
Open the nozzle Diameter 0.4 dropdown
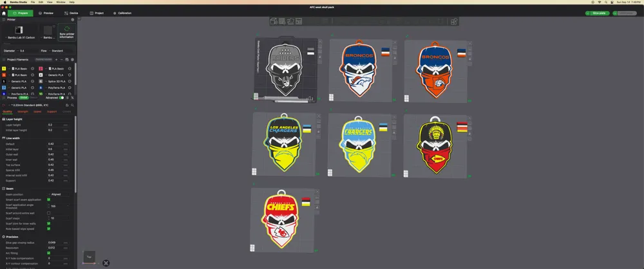pos(27,51)
